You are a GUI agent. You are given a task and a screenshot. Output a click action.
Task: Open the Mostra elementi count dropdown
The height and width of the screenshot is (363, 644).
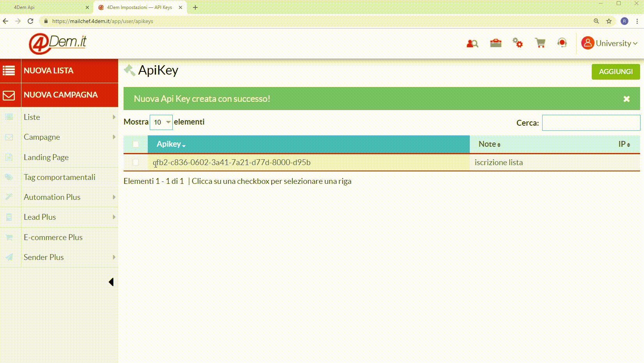point(161,122)
